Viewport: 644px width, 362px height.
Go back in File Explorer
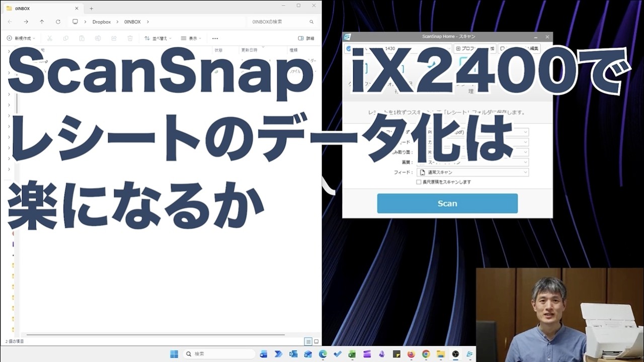tap(11, 22)
